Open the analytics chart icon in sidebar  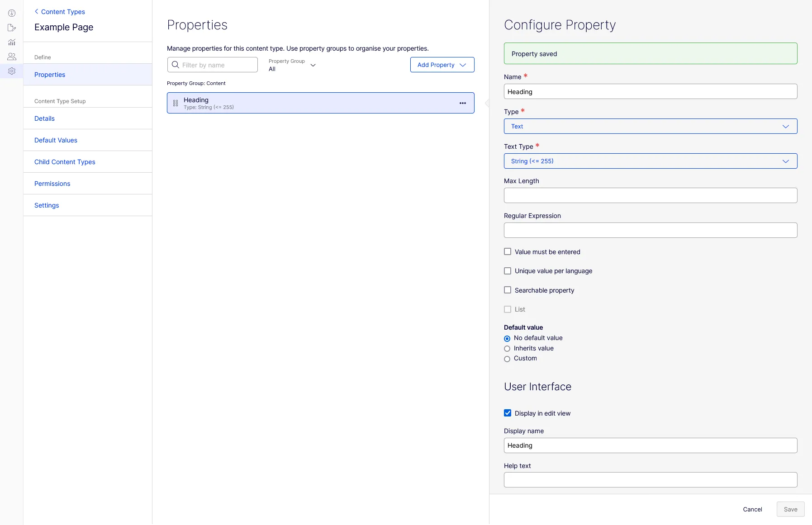[x=12, y=42]
